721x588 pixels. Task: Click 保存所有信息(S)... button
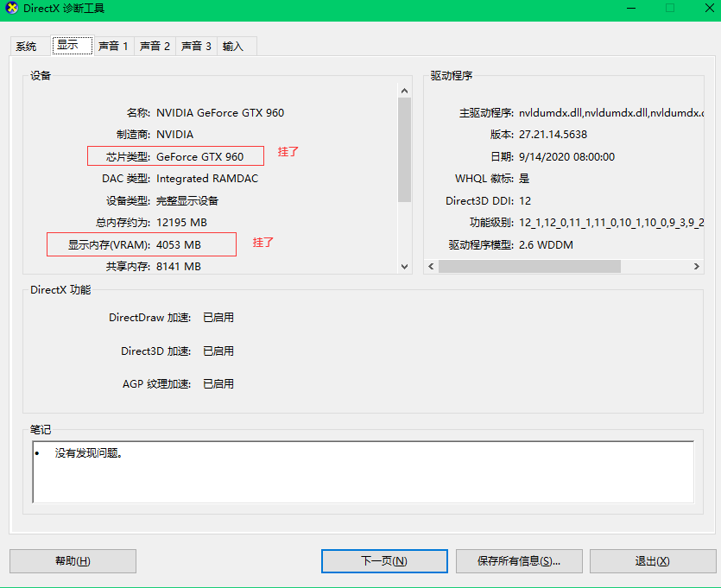point(519,561)
